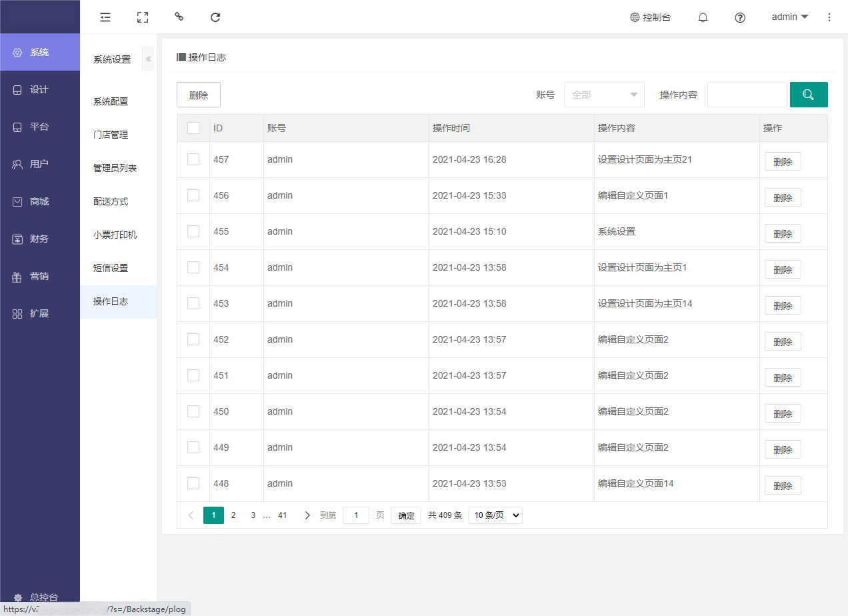Check the select-all checkbox in table header
The width and height of the screenshot is (848, 616).
pos(193,128)
